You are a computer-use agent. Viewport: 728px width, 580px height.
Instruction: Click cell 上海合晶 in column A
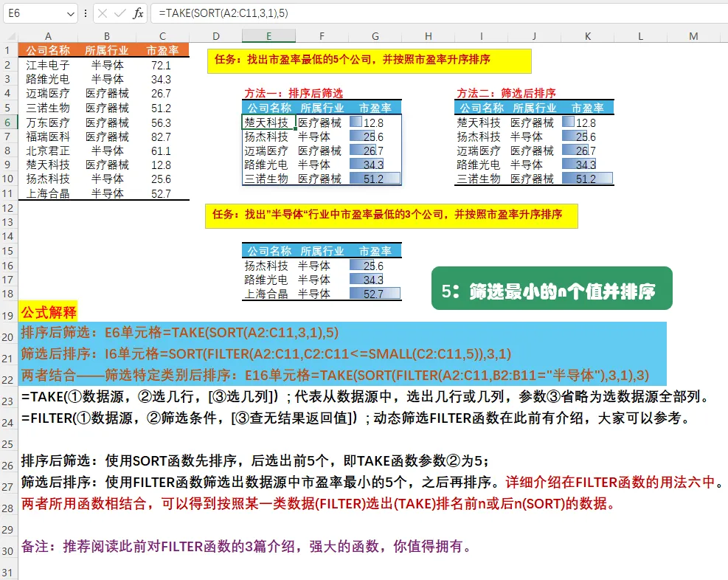[48, 193]
